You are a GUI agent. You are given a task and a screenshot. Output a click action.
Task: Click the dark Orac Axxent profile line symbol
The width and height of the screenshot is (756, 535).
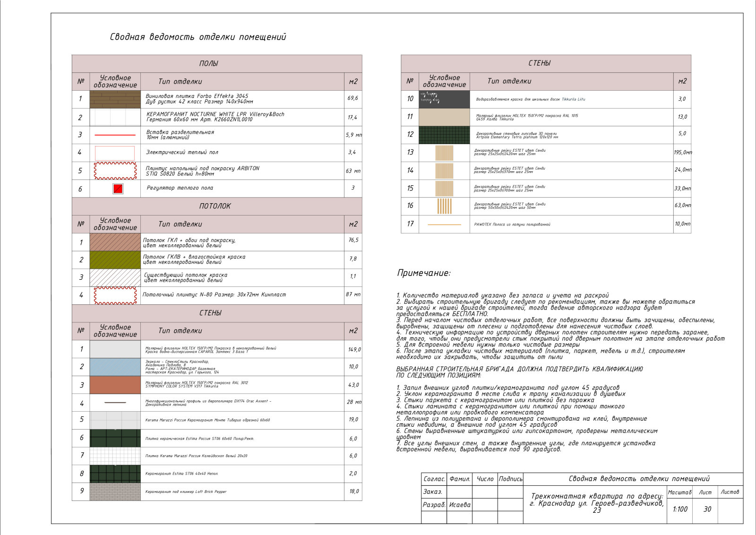(x=115, y=403)
